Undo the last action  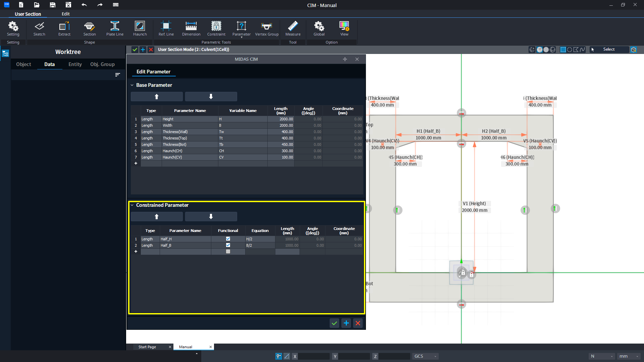pos(84,5)
